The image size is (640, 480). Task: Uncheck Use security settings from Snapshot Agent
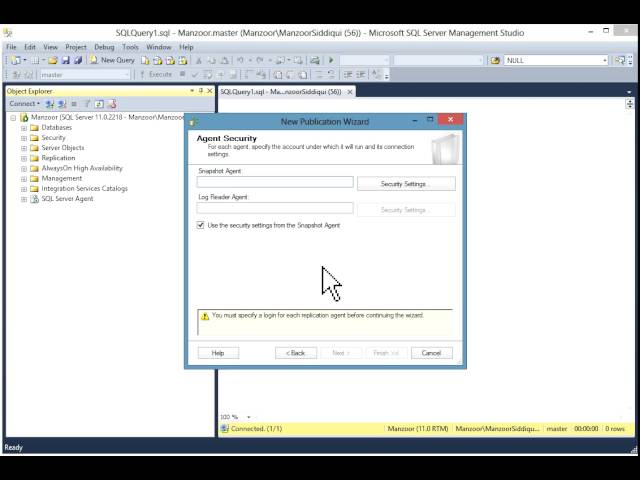coord(200,225)
